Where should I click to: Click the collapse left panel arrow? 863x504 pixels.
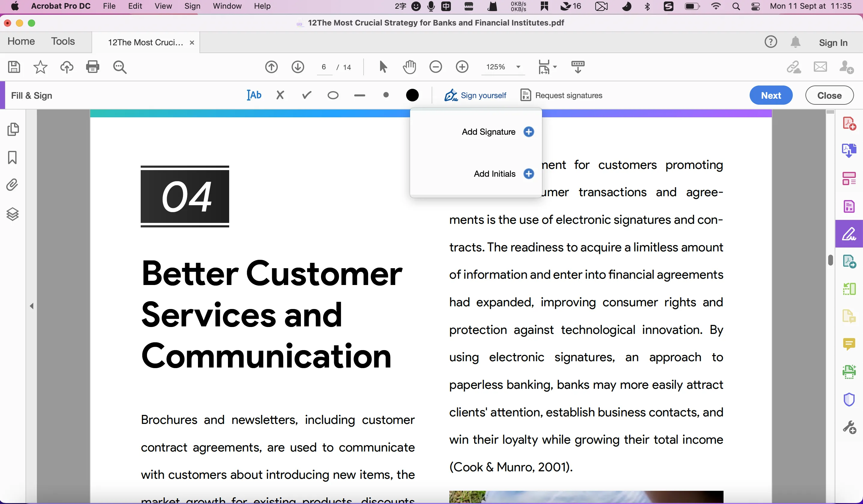click(31, 305)
